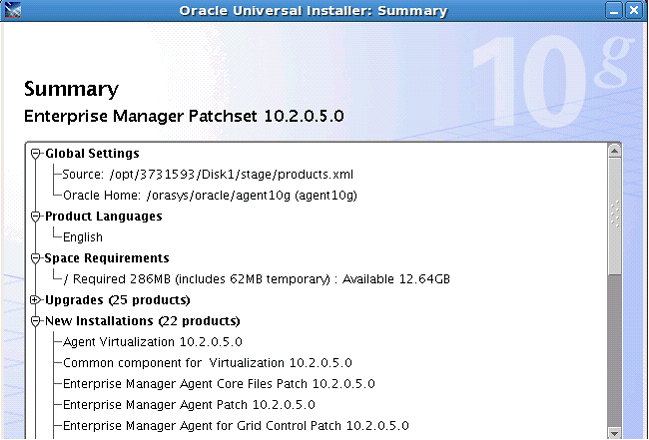Screen dimensions: 649x440
Task: Select Enterprise Manager Agent Core Files Patch row
Action: tap(219, 384)
